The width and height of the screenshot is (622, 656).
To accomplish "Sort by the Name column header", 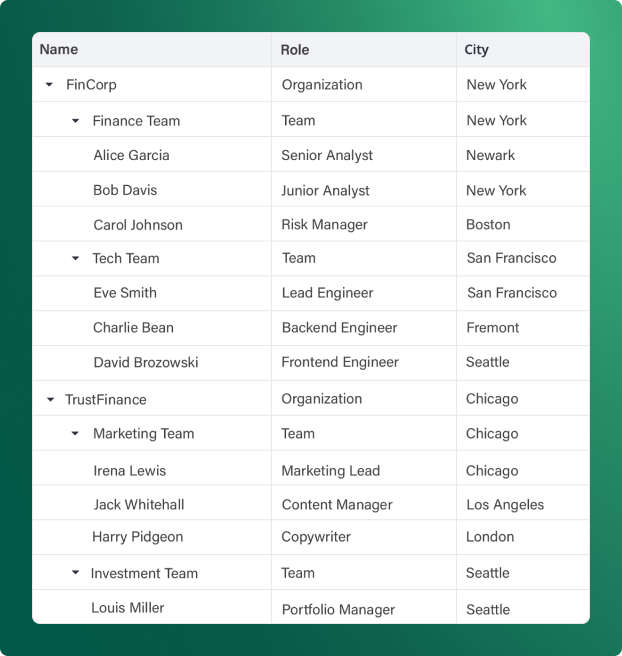I will [x=59, y=49].
